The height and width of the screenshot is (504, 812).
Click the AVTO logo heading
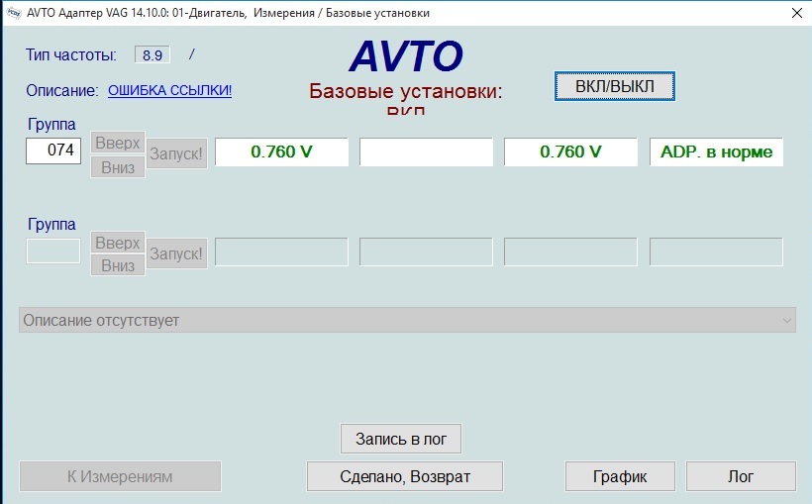pos(406,55)
